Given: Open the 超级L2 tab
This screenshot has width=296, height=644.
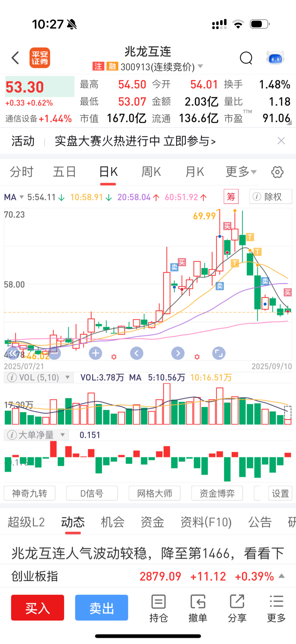Looking at the screenshot, I should click(x=26, y=522).
